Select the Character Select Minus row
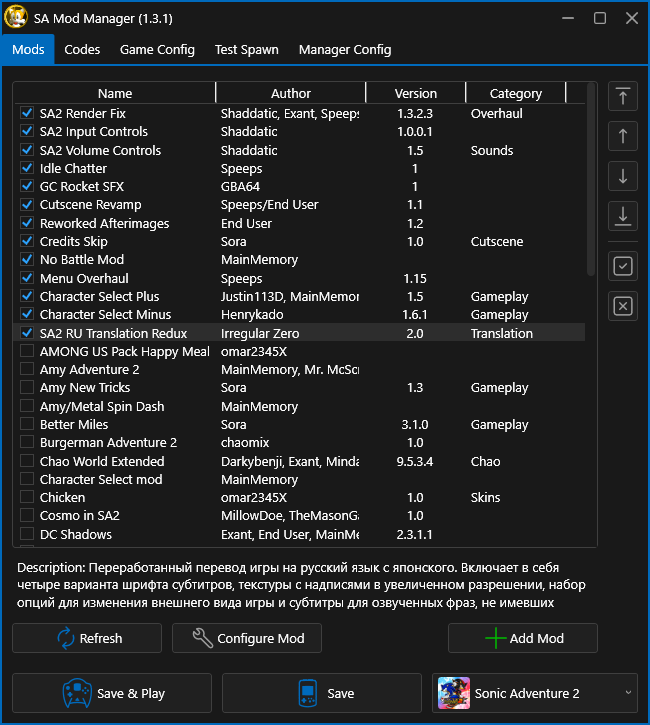The width and height of the screenshot is (650, 725). pos(300,314)
